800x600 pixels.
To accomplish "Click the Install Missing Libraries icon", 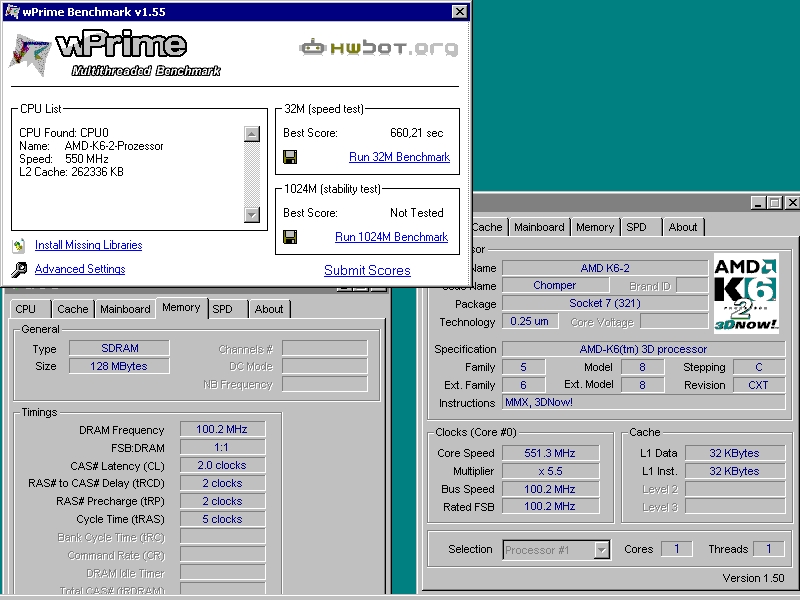I will click(x=19, y=245).
